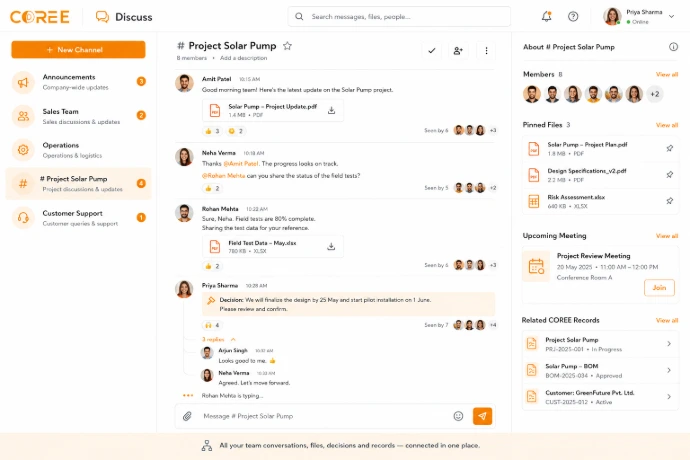Click the Project Solar Pump record icon
690x460 pixels.
click(x=532, y=343)
